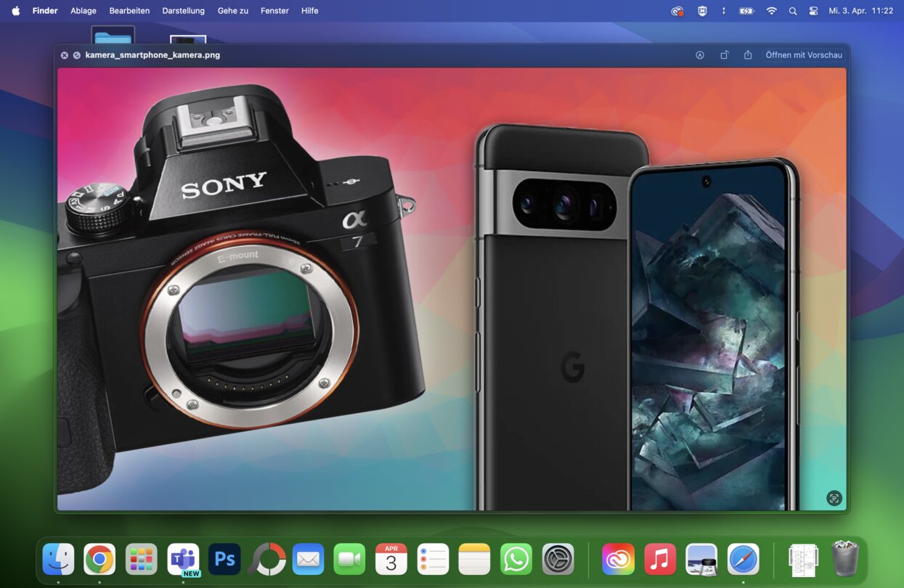Click the date and time in the menu bar

861,11
